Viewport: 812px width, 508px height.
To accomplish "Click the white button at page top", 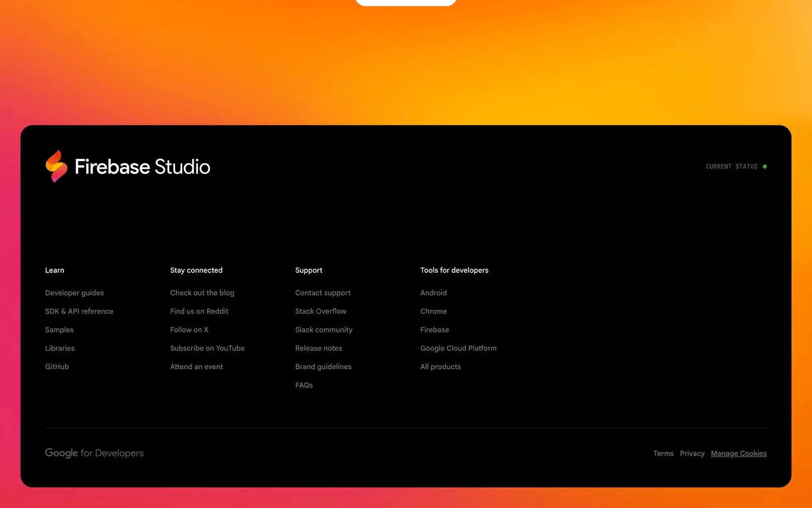I will tap(406, 3).
